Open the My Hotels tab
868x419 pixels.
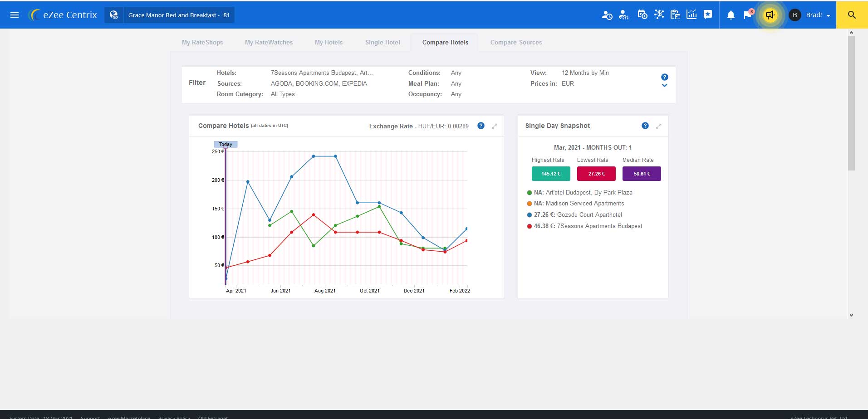pyautogui.click(x=329, y=42)
